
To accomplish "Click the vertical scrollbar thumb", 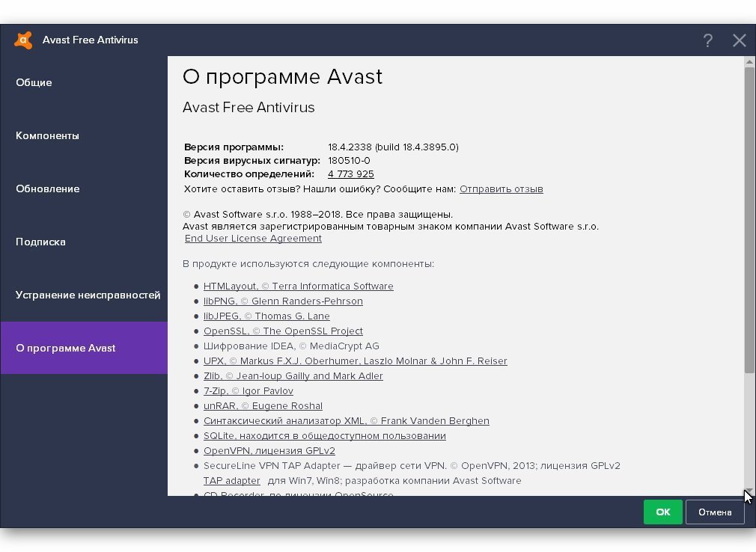I will (749, 220).
